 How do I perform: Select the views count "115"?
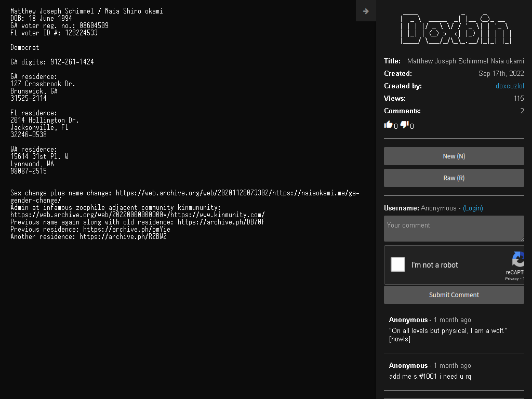(519, 98)
